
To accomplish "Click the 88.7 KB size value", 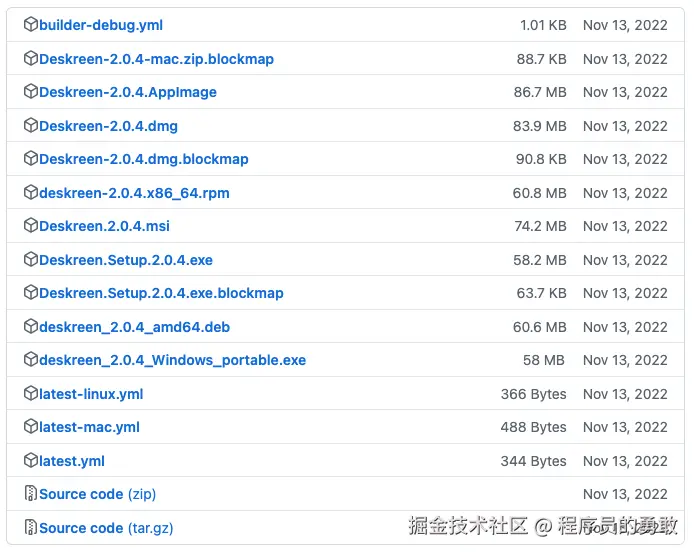I will tap(541, 59).
